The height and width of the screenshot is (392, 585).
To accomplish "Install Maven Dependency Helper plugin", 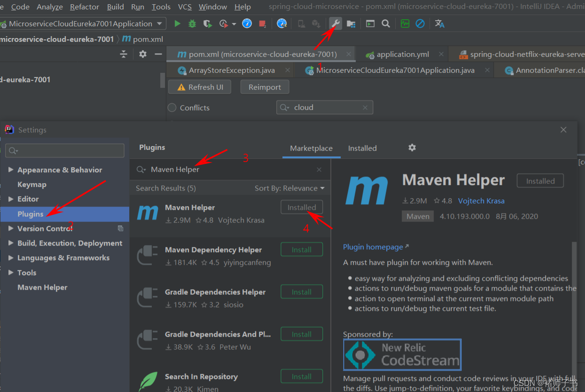I will tap(302, 250).
